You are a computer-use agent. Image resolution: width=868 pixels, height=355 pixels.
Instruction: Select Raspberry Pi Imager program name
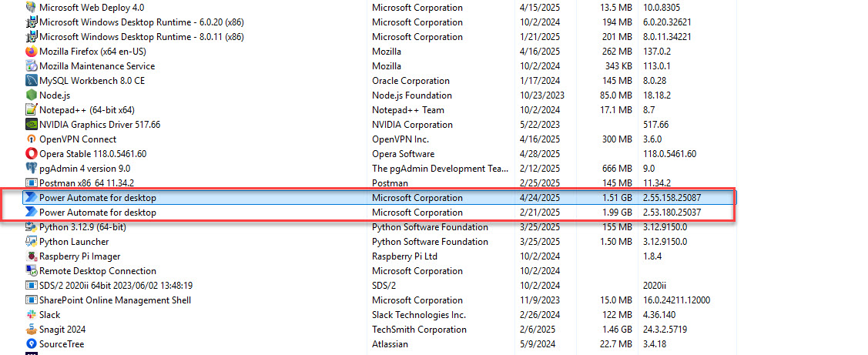pos(80,256)
